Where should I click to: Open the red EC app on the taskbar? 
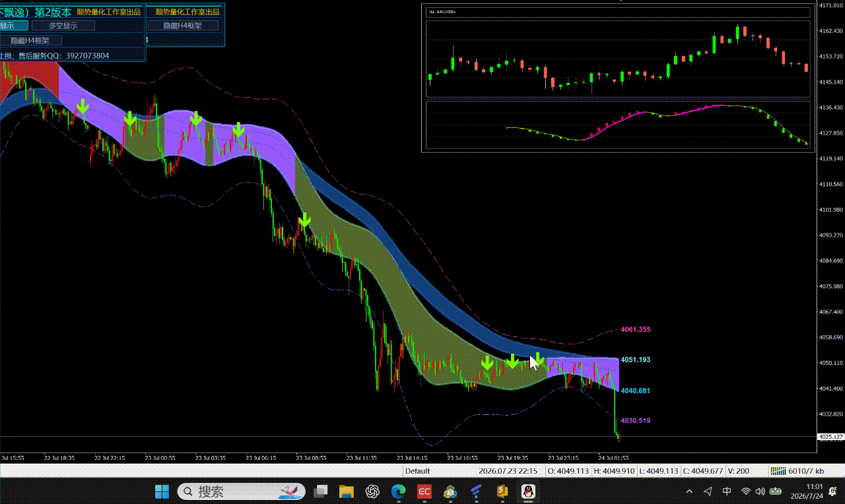tap(424, 491)
